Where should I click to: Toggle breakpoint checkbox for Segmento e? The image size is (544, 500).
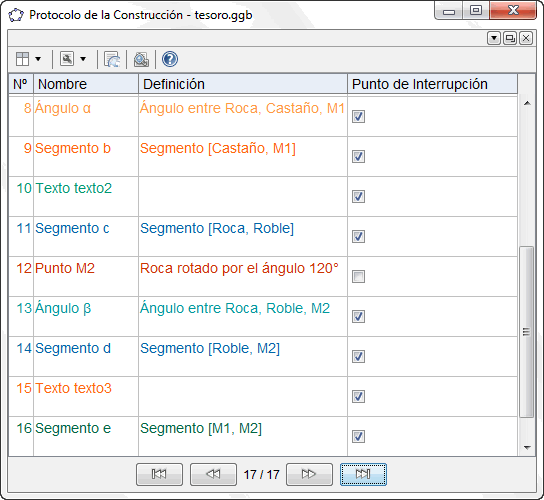[x=358, y=436]
